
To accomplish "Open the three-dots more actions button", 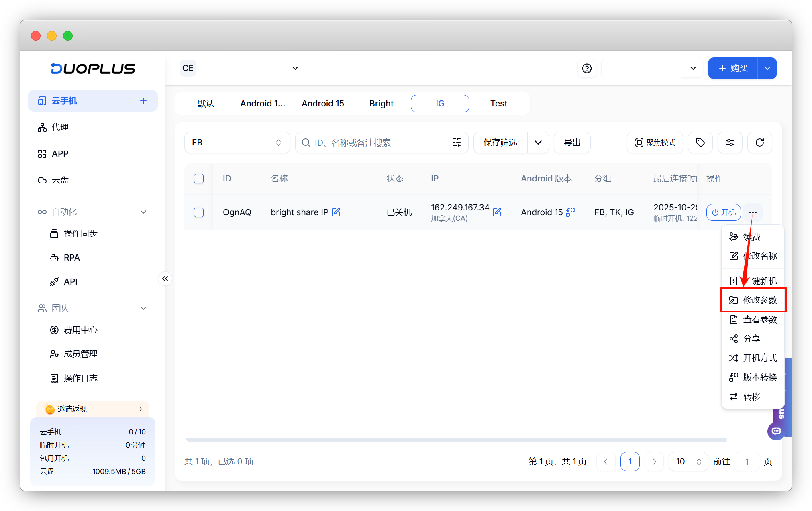I will point(753,212).
